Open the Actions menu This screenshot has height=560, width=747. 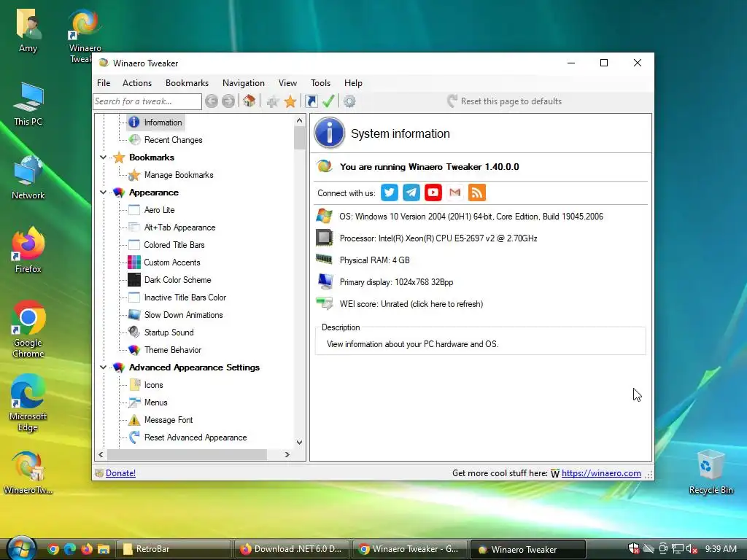[x=137, y=83]
